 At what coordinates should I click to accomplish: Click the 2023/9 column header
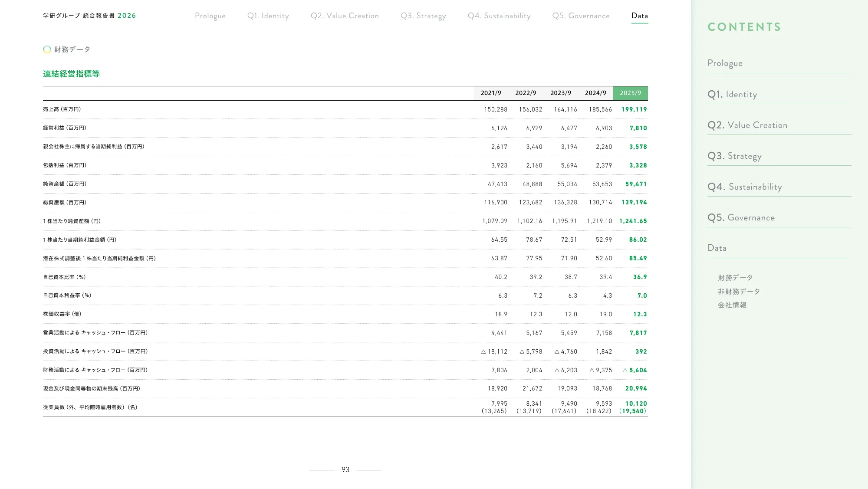tap(561, 93)
